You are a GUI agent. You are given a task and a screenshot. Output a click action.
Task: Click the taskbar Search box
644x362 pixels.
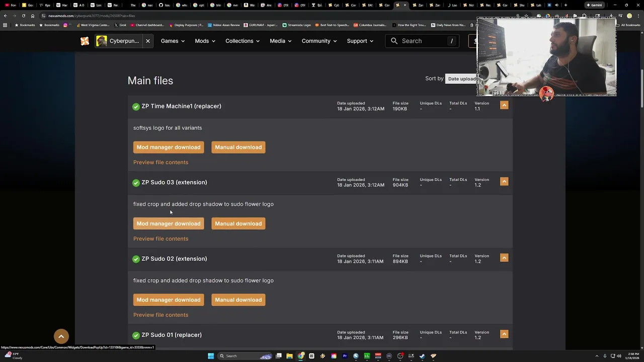(246, 356)
